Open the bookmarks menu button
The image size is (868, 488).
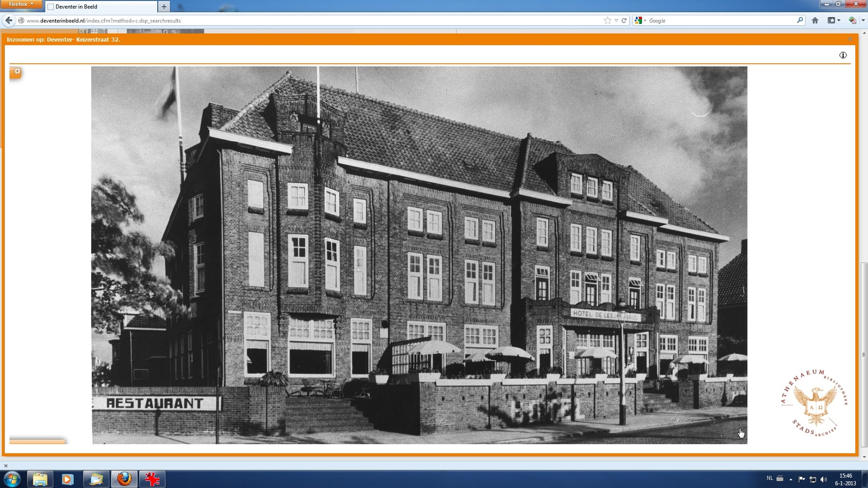click(833, 20)
